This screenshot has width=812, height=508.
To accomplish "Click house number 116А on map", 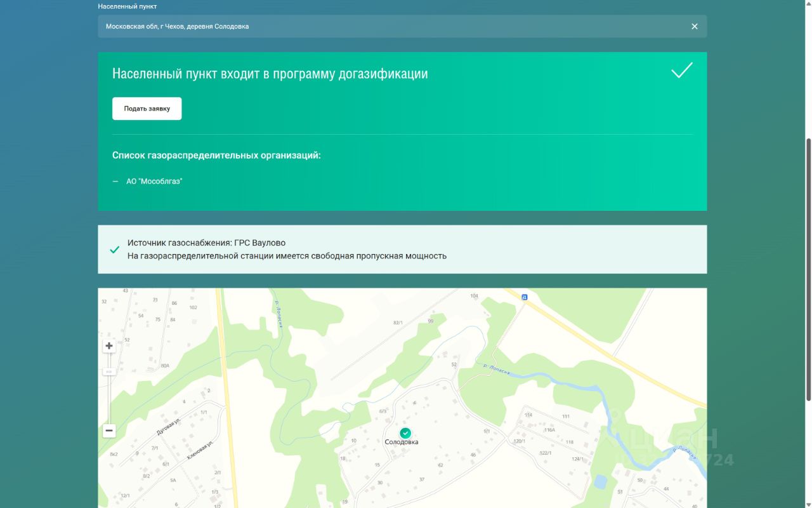I will pyautogui.click(x=549, y=430).
